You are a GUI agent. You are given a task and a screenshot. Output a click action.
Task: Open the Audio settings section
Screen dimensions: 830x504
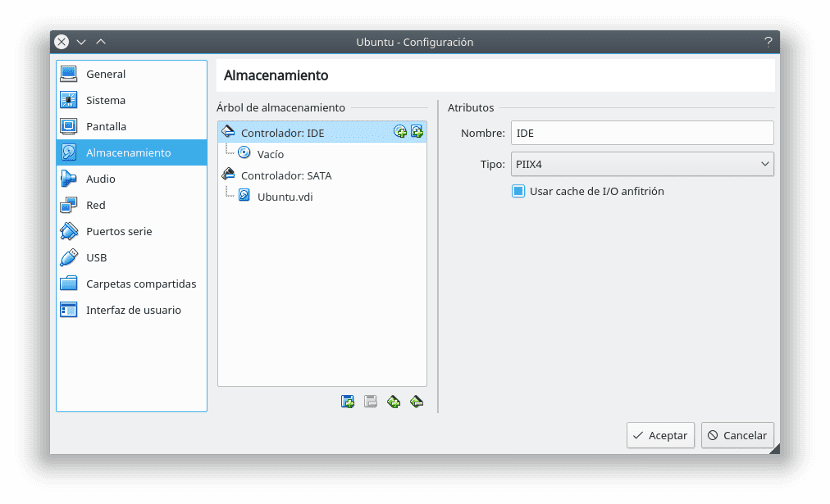coord(100,179)
